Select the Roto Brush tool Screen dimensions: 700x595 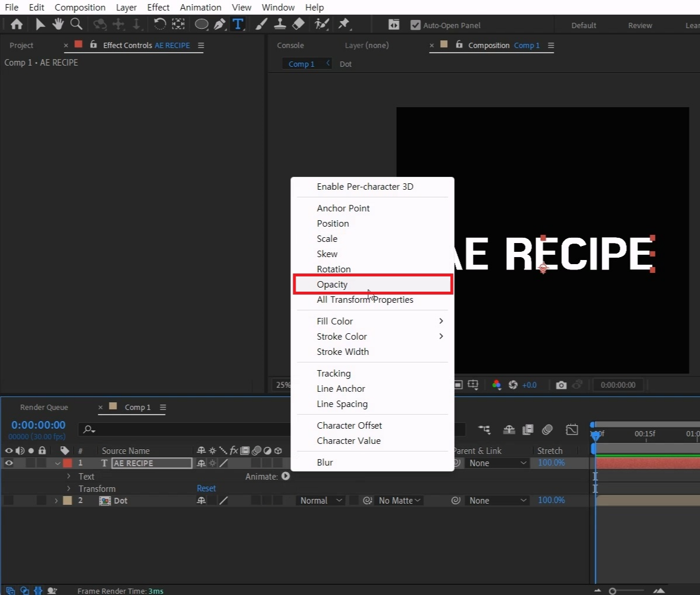click(x=321, y=24)
